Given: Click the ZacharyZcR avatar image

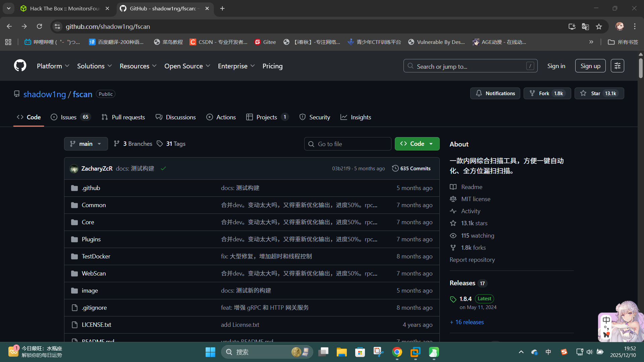Looking at the screenshot, I should click(74, 169).
